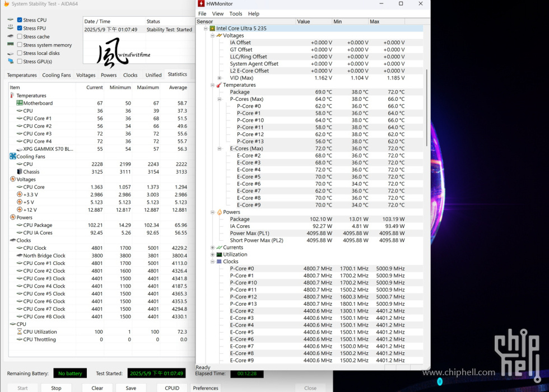Open CPUID from the AIDA64 button
This screenshot has width=549, height=392.
pyautogui.click(x=171, y=388)
